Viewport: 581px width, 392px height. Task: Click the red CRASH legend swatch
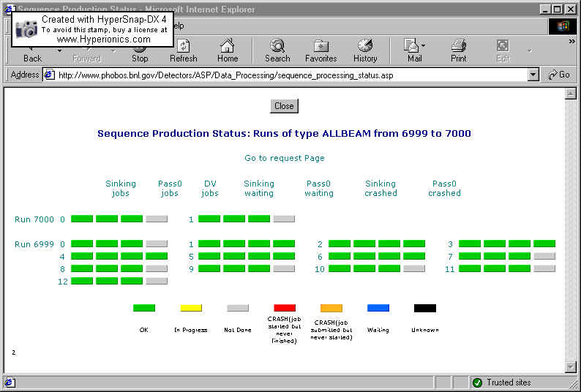(x=285, y=307)
